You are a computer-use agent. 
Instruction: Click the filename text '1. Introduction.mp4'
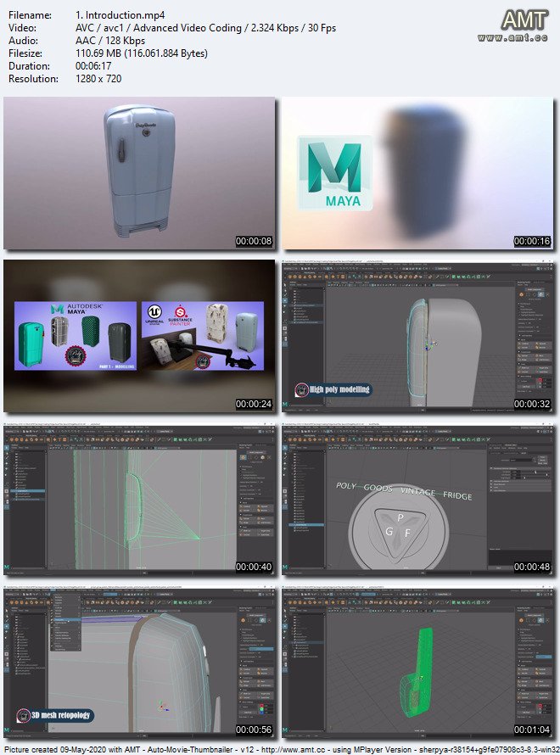click(x=120, y=15)
